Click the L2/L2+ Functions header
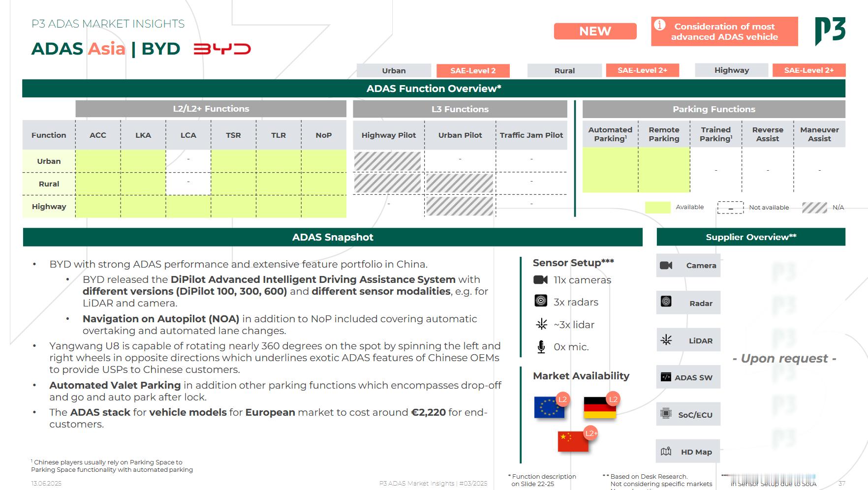Screen dimensions: 868x490 pos(211,109)
